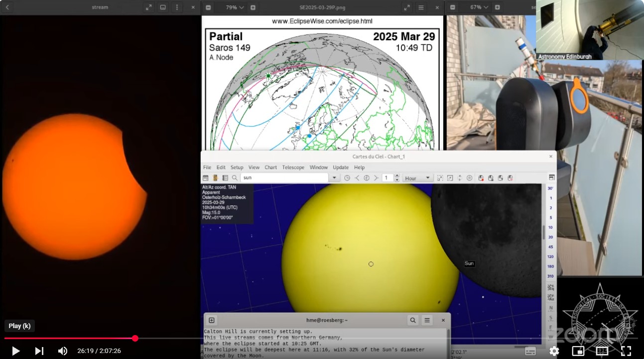Open the Help menu

pyautogui.click(x=359, y=168)
